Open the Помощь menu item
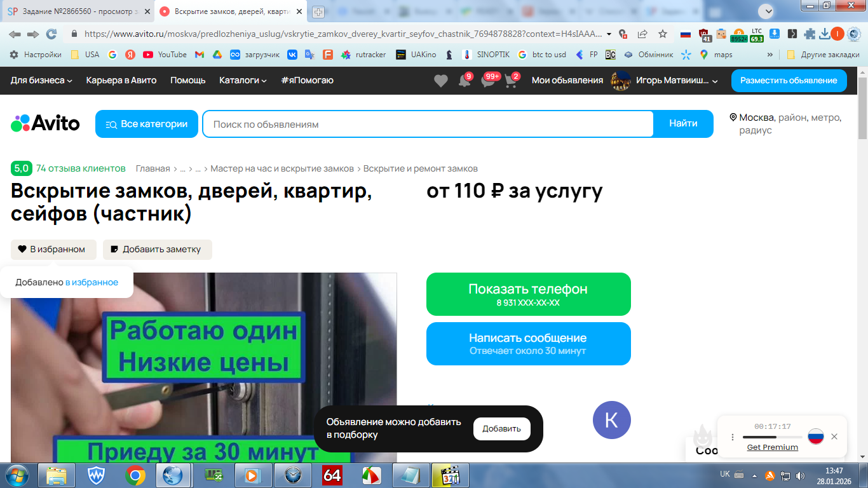868x488 pixels. pyautogui.click(x=188, y=80)
